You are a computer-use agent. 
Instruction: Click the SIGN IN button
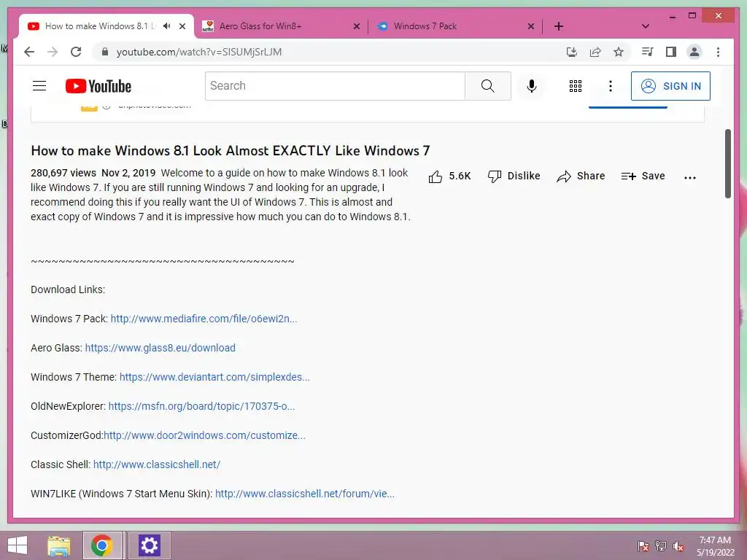(671, 86)
